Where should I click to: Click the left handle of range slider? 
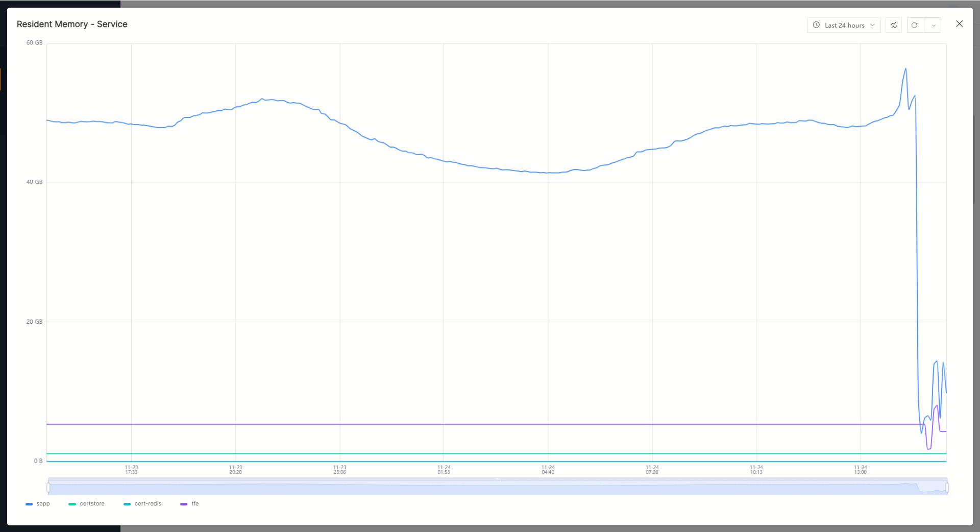point(48,488)
